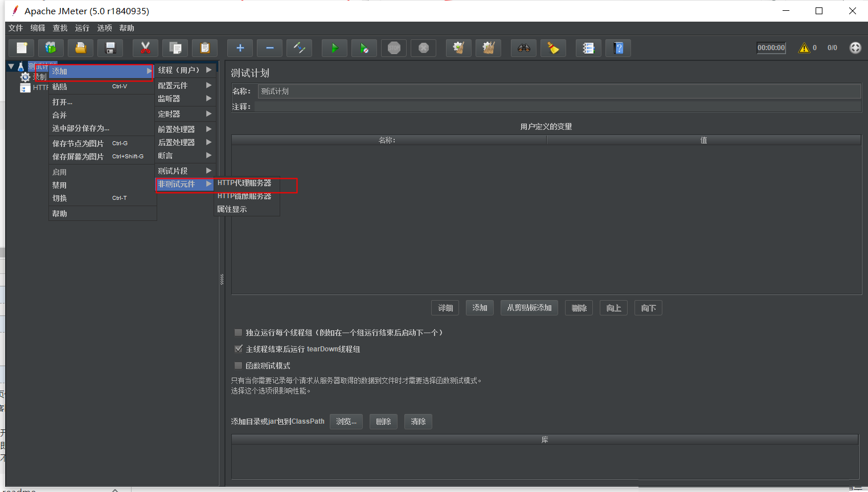This screenshot has height=492, width=868.
Task: Uncheck 主线程结束后运行 tearDown线程组
Action: 239,349
